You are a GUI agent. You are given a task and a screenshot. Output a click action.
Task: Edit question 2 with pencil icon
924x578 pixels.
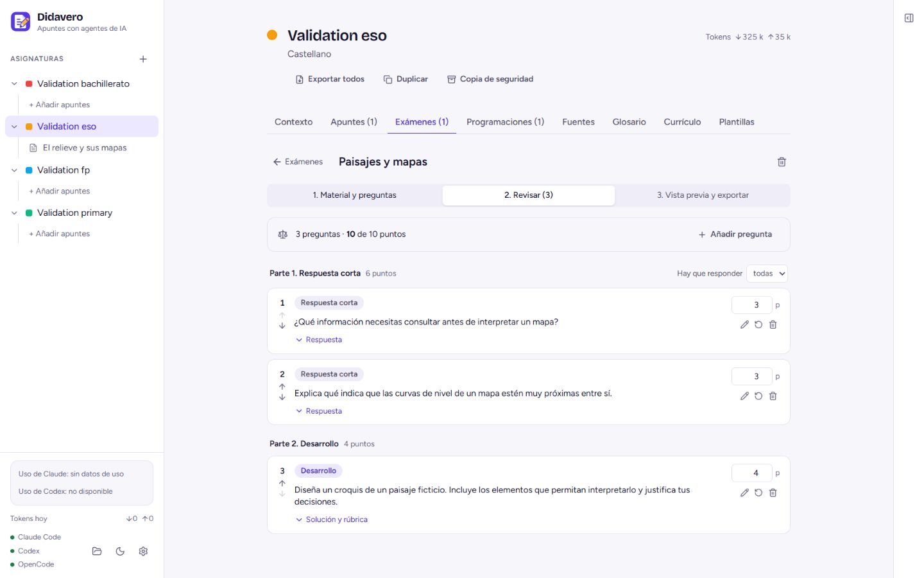(x=744, y=396)
